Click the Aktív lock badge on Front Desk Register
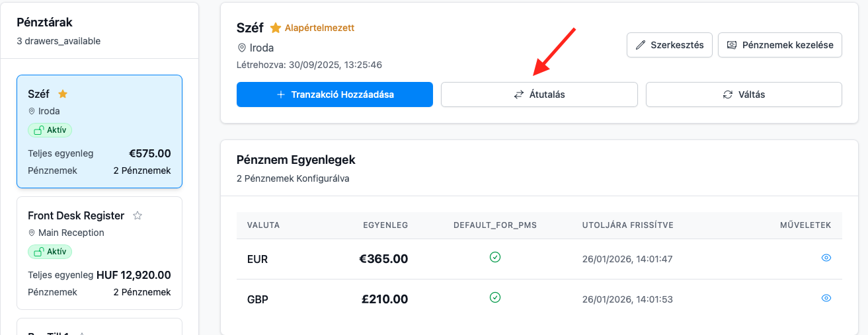Viewport: 868px width, 335px height. [50, 252]
